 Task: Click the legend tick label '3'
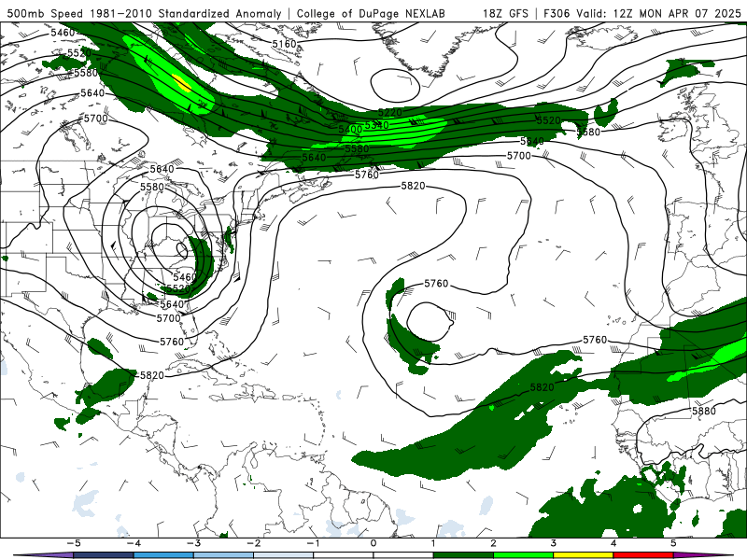[x=553, y=543]
